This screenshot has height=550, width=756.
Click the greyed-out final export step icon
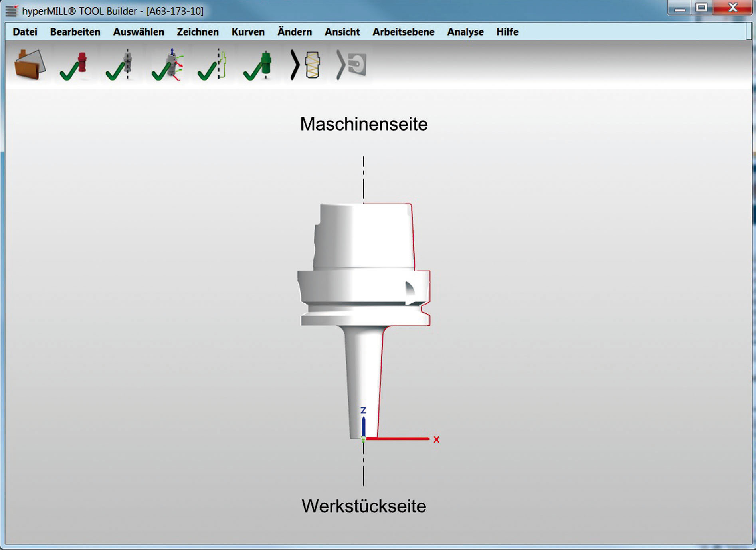352,65
